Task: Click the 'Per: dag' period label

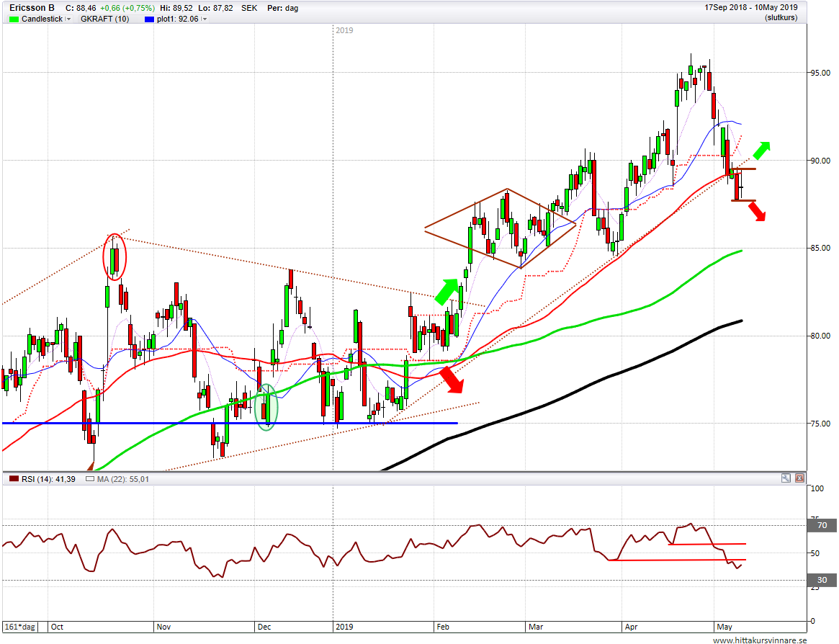Action: tap(282, 8)
